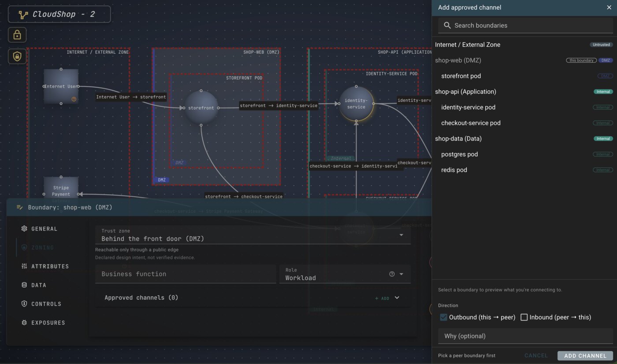The width and height of the screenshot is (617, 364).
Task: Select the Stripe Payment Gateway node
Action: [x=61, y=194]
